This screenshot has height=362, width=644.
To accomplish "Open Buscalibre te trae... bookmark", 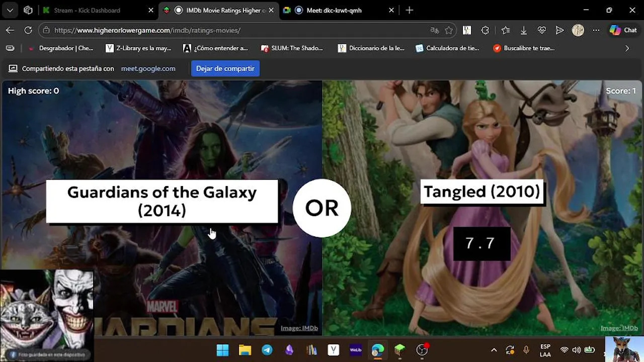I will point(524,48).
